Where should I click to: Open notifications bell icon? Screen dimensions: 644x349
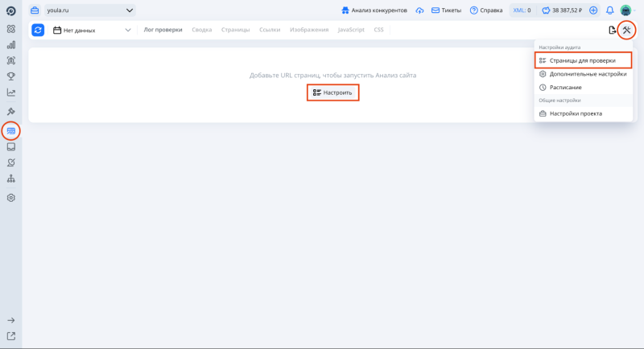click(x=609, y=10)
